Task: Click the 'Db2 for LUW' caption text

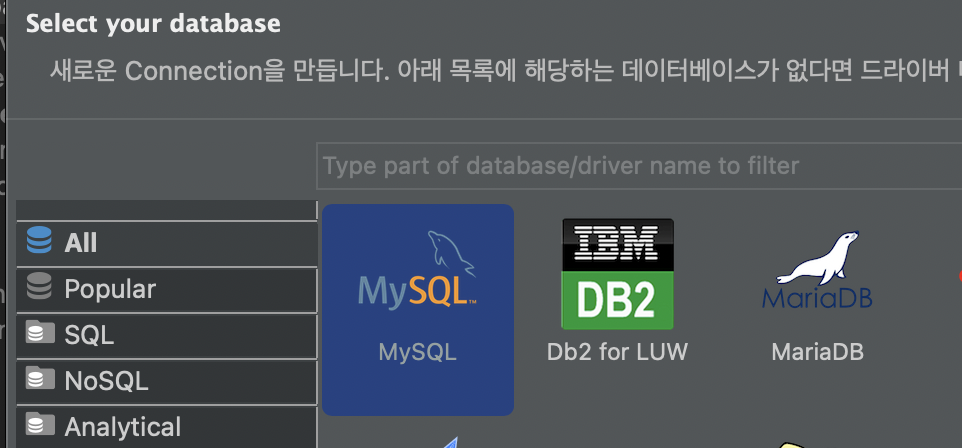Action: (x=617, y=352)
